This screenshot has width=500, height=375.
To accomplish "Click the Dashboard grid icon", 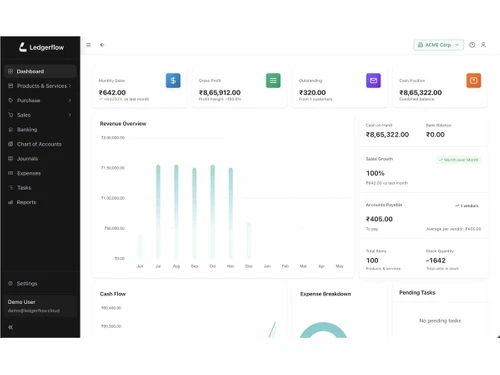I will (x=10, y=71).
